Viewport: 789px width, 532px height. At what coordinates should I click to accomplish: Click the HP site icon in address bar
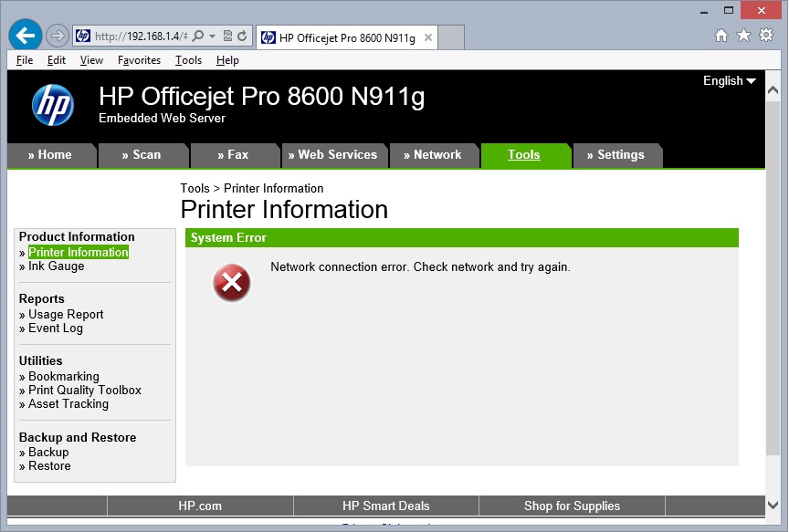click(82, 36)
